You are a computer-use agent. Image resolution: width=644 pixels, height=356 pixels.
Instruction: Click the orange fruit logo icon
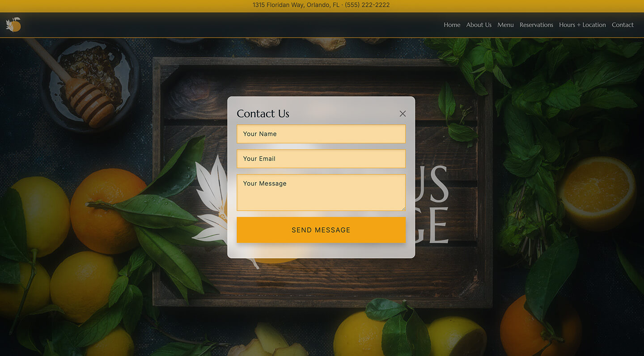[13, 25]
